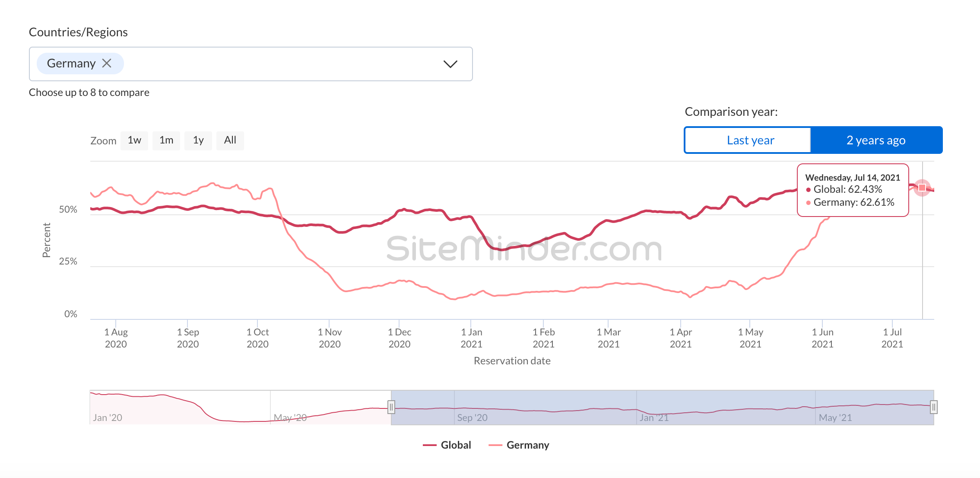The image size is (980, 478).
Task: Click the May '20 area in the navigator
Action: point(290,417)
